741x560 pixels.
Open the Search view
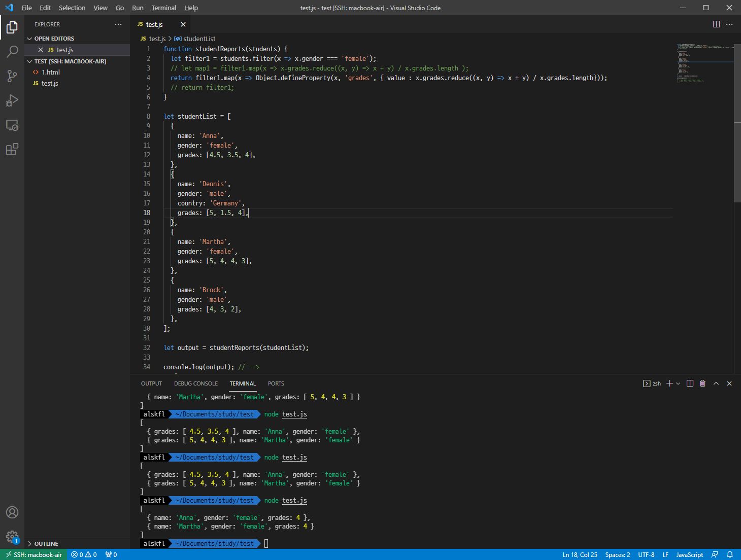pos(12,51)
